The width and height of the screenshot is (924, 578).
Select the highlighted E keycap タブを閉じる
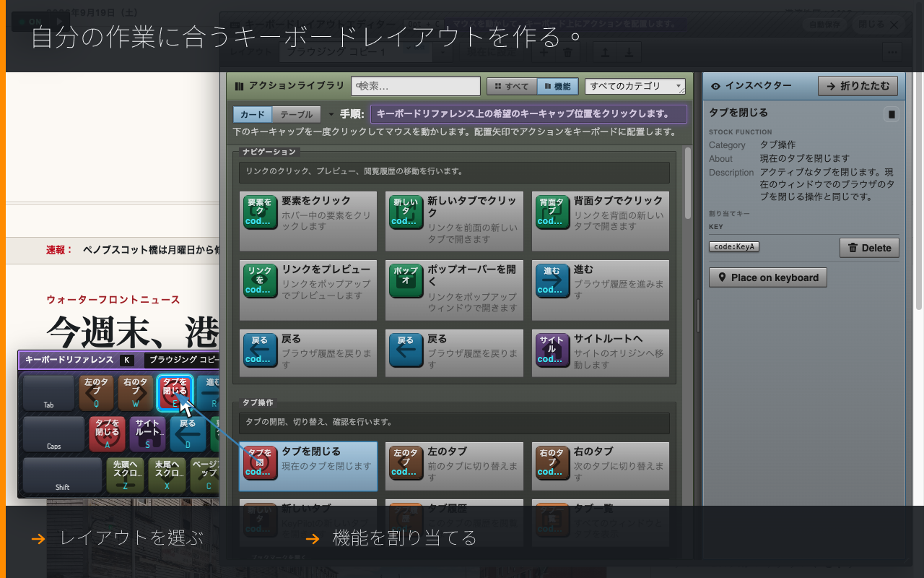pos(175,392)
